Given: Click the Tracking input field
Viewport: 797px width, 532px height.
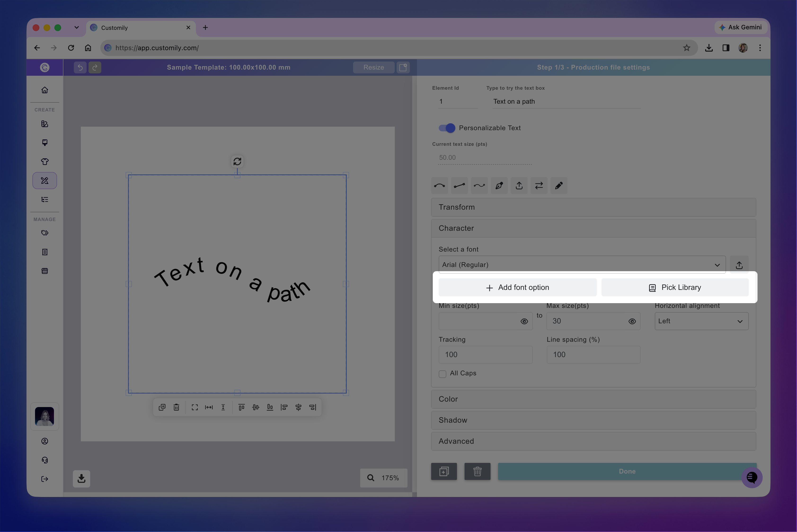Looking at the screenshot, I should [x=486, y=355].
